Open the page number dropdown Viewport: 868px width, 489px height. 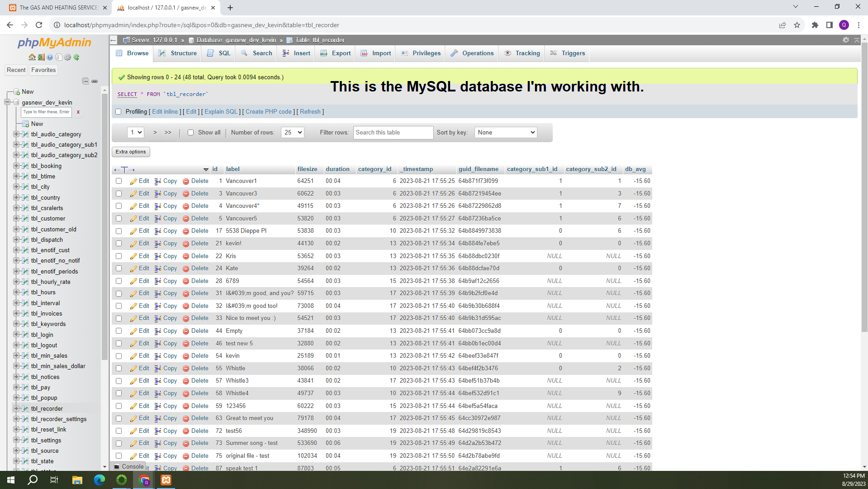point(136,133)
